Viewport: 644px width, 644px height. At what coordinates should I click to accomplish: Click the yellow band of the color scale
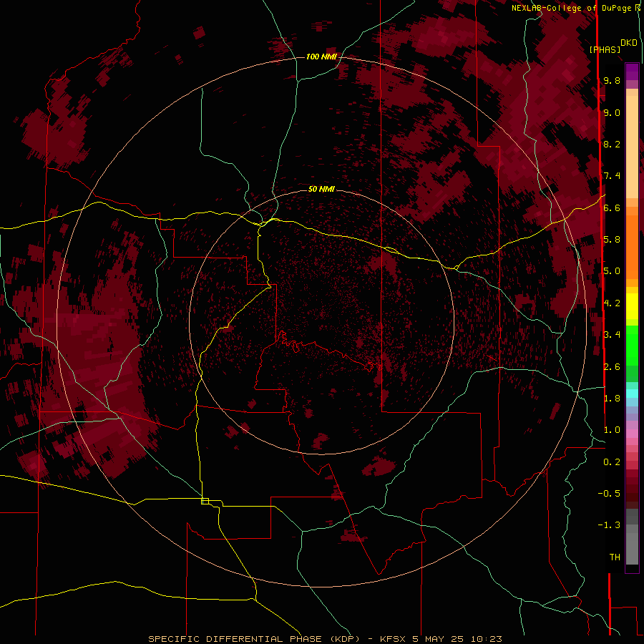coord(632,306)
